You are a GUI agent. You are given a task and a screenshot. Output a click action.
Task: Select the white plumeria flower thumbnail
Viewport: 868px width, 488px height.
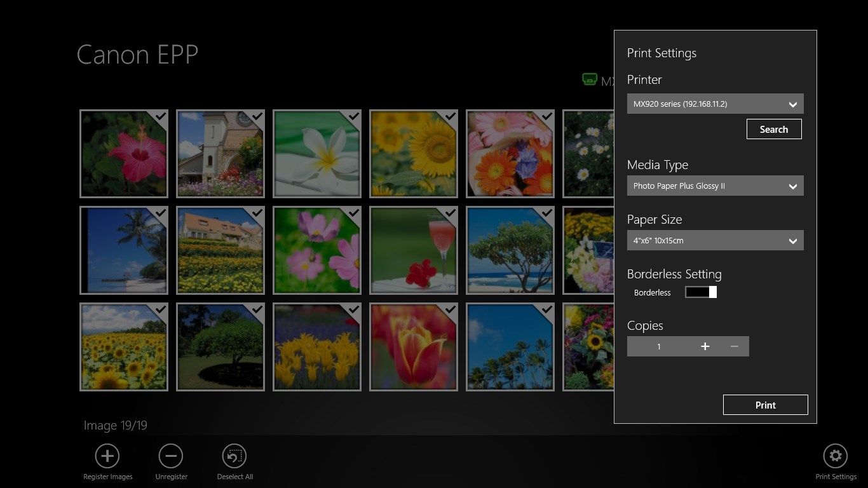[x=317, y=154]
